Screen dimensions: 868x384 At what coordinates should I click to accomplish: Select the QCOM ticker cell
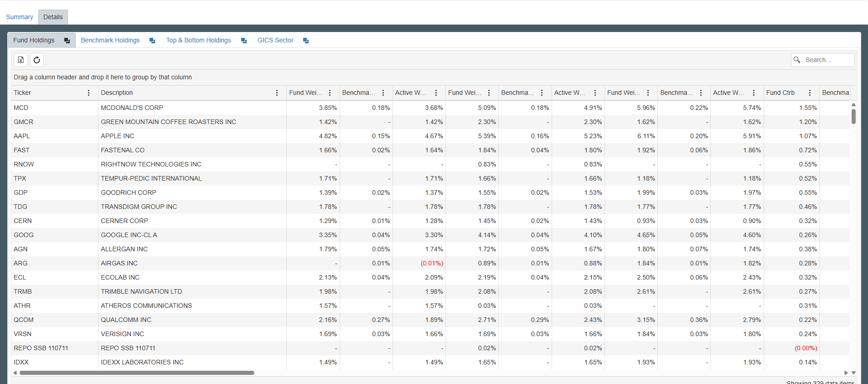[55, 320]
